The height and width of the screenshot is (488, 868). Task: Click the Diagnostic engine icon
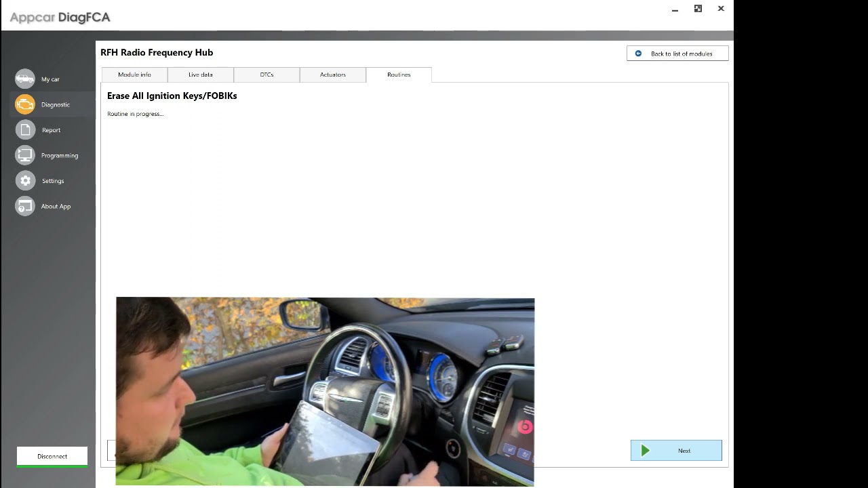coord(25,104)
